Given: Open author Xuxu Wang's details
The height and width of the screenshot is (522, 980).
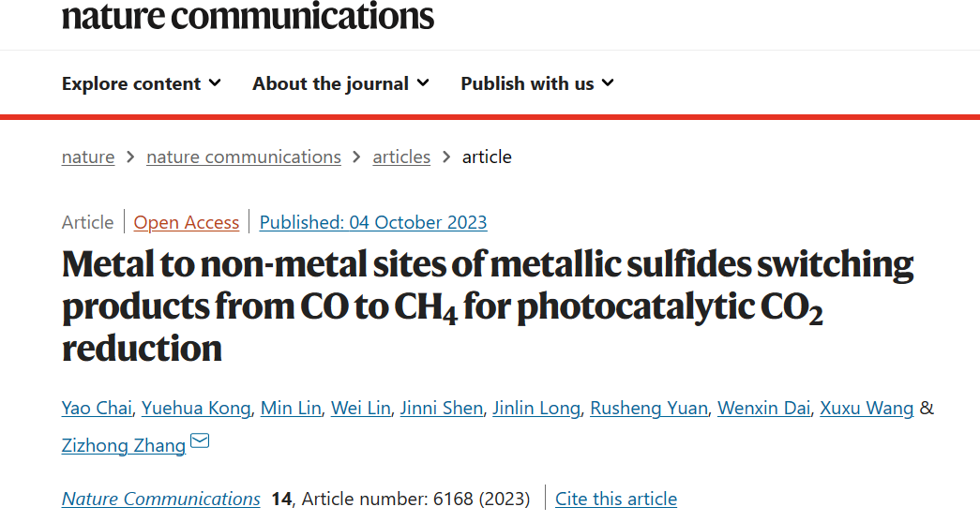Looking at the screenshot, I should [x=867, y=409].
